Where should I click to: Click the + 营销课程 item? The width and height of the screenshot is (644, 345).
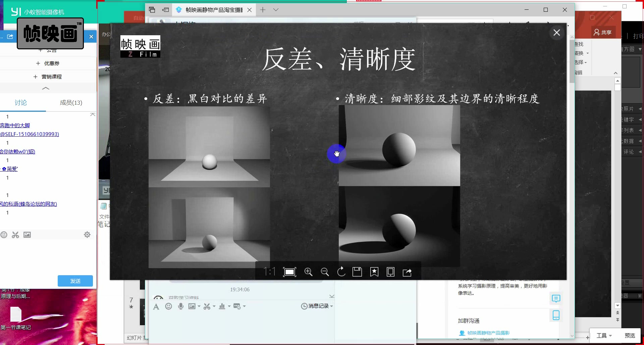48,77
